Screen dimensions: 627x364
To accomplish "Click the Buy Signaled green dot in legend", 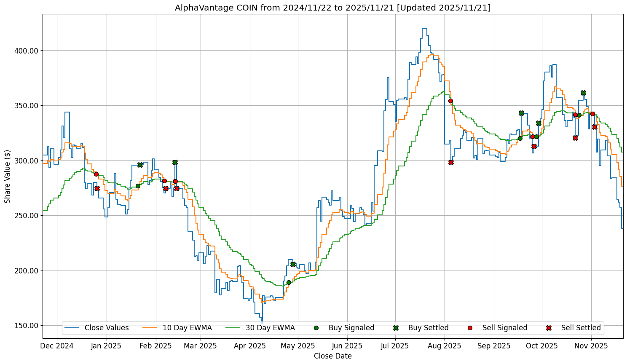I will [x=316, y=328].
